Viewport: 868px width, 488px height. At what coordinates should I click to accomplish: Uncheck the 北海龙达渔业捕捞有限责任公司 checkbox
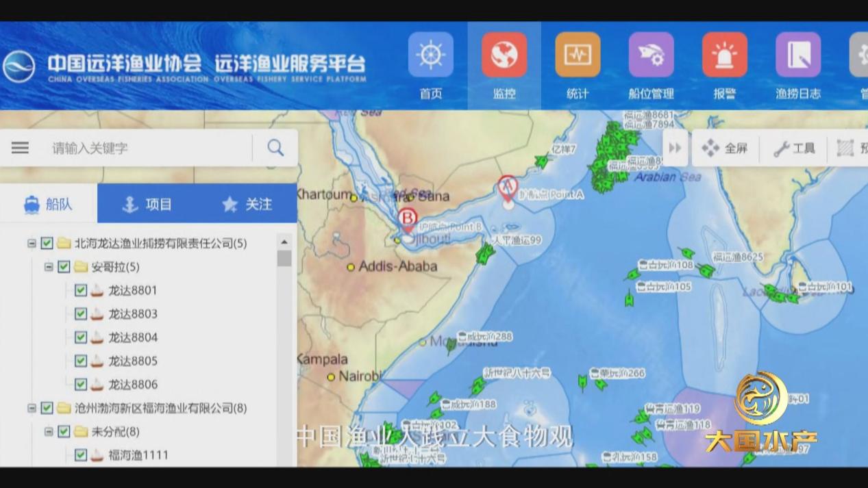(x=47, y=243)
